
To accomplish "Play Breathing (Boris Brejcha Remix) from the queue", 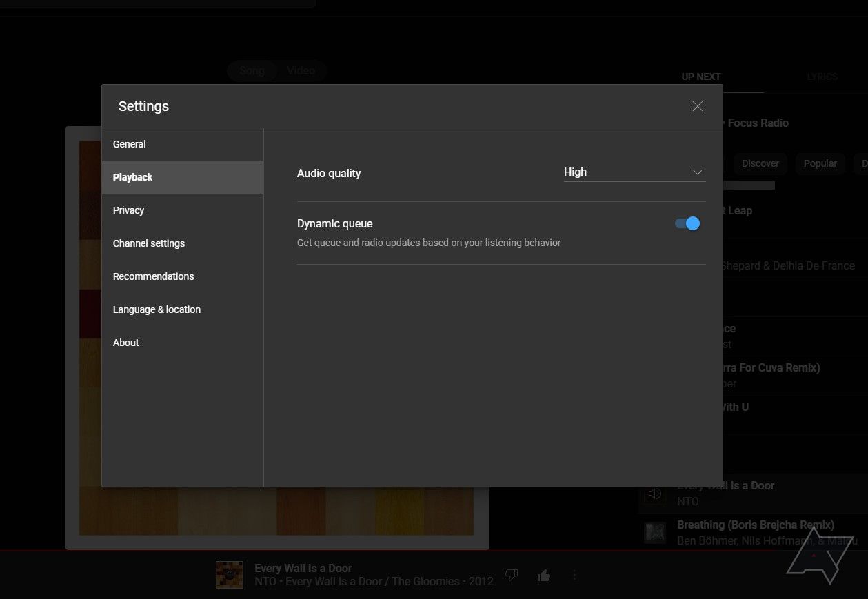I will [756, 525].
